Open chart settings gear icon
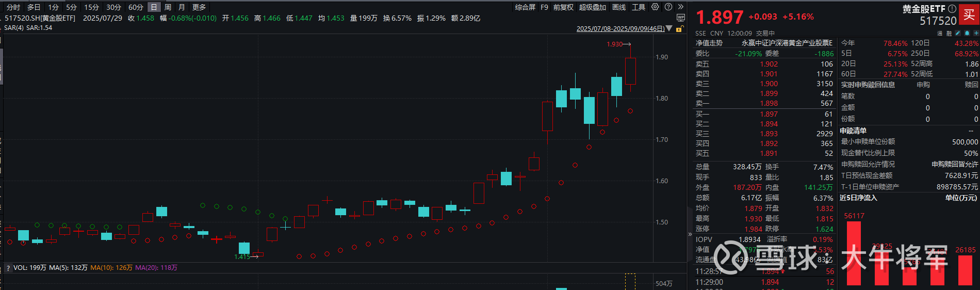Image resolution: width=980 pixels, height=290 pixels. (655, 7)
